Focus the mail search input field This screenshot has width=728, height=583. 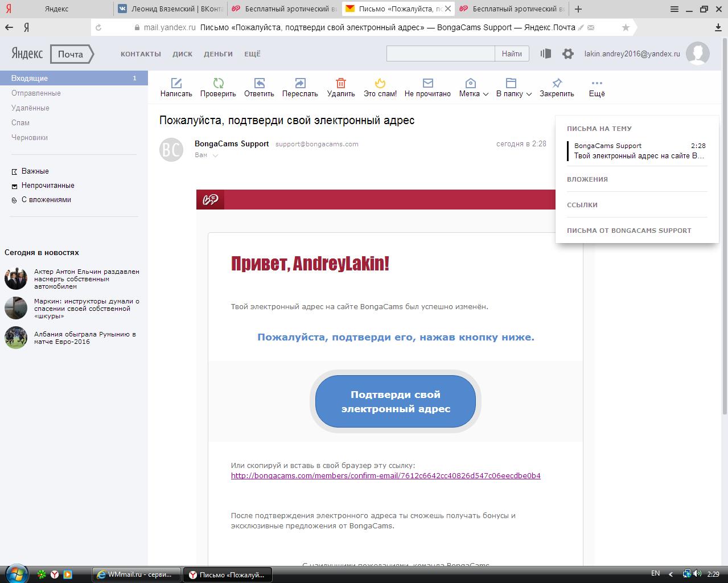(x=441, y=54)
